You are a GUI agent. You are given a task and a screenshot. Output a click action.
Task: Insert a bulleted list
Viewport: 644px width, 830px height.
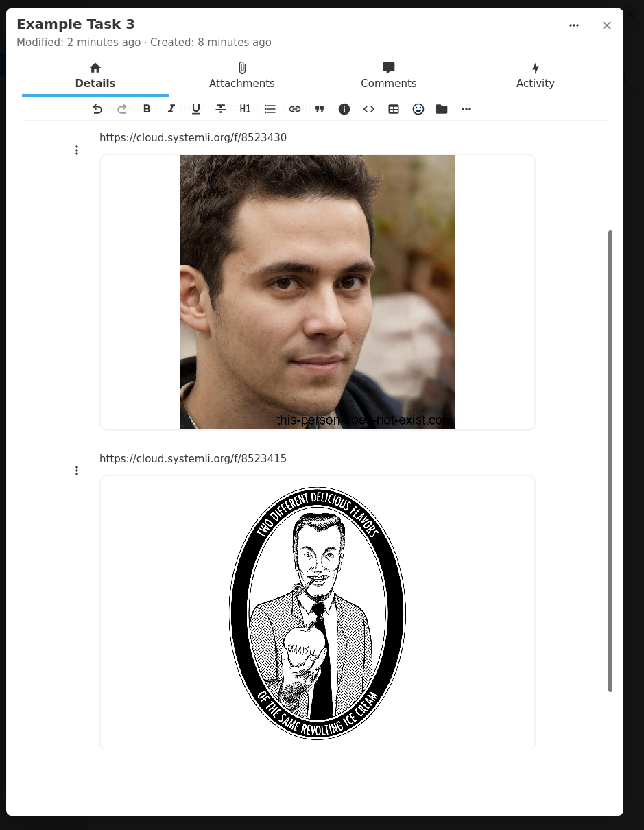[x=270, y=109]
